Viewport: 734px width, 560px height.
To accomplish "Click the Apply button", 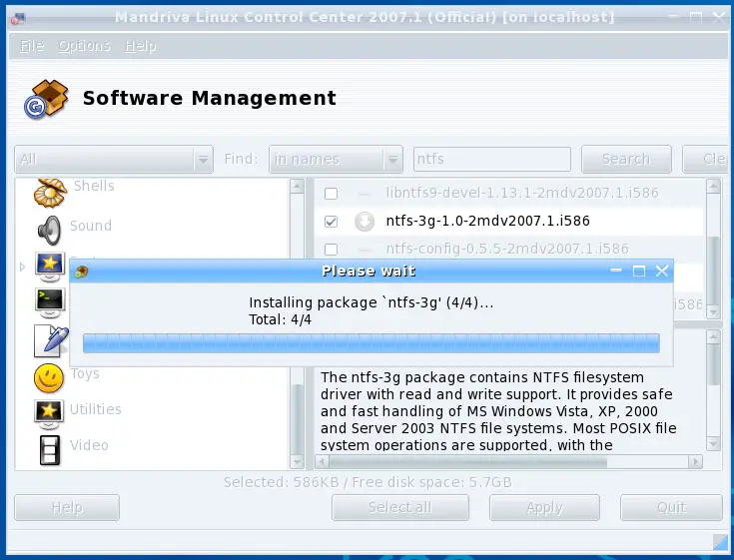I will coord(544,508).
